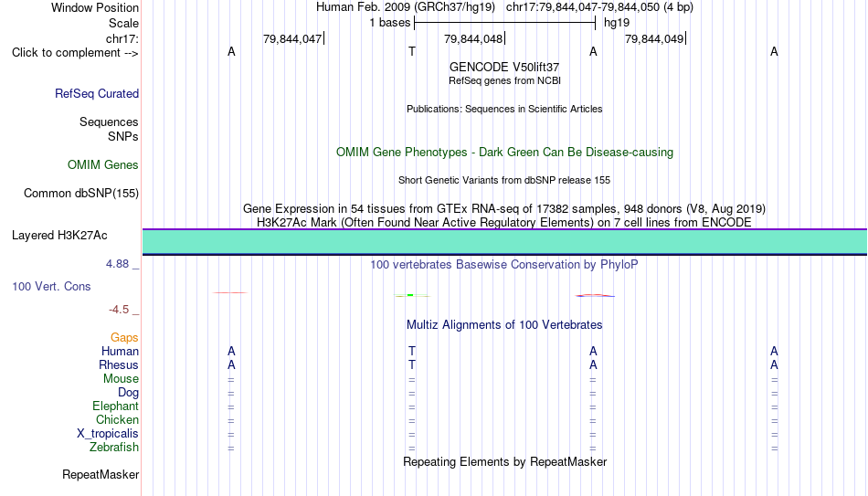Click the Human Feb. 2009 (GRCh37/hg19) assembly title

405,7
